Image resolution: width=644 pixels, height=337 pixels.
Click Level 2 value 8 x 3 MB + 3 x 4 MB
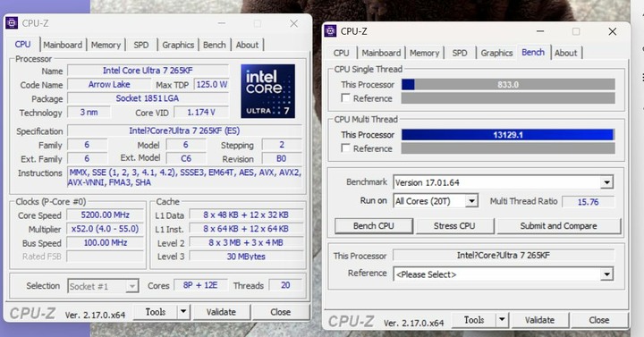246,242
